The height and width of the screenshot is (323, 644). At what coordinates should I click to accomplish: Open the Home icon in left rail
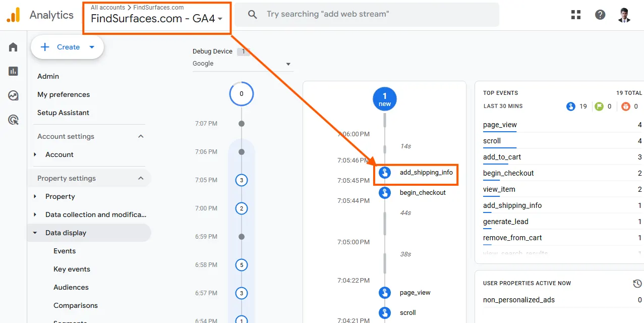[13, 47]
